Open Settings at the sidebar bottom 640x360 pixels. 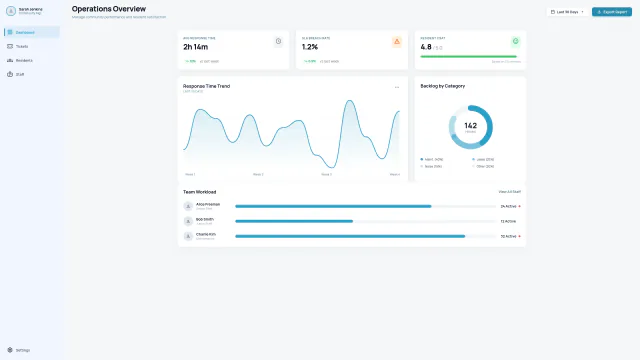pos(32,350)
